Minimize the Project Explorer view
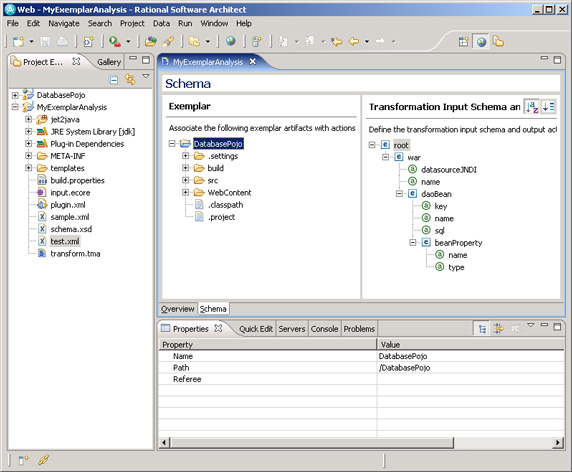 tap(133, 58)
